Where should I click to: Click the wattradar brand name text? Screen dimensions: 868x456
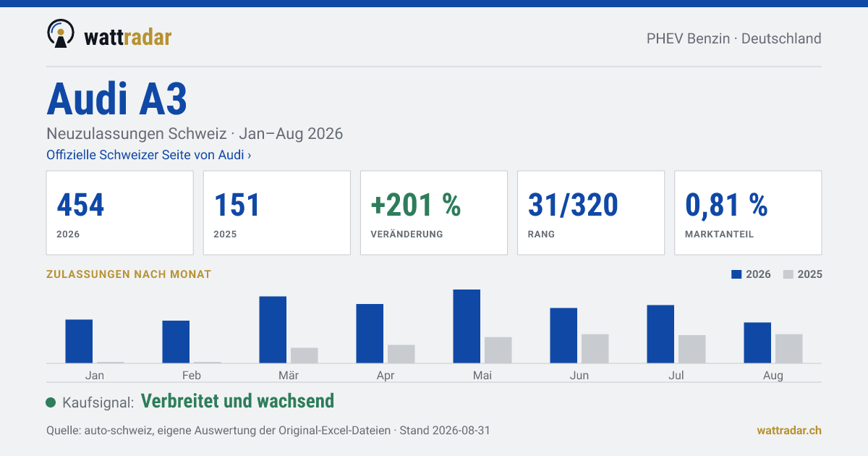(x=127, y=36)
